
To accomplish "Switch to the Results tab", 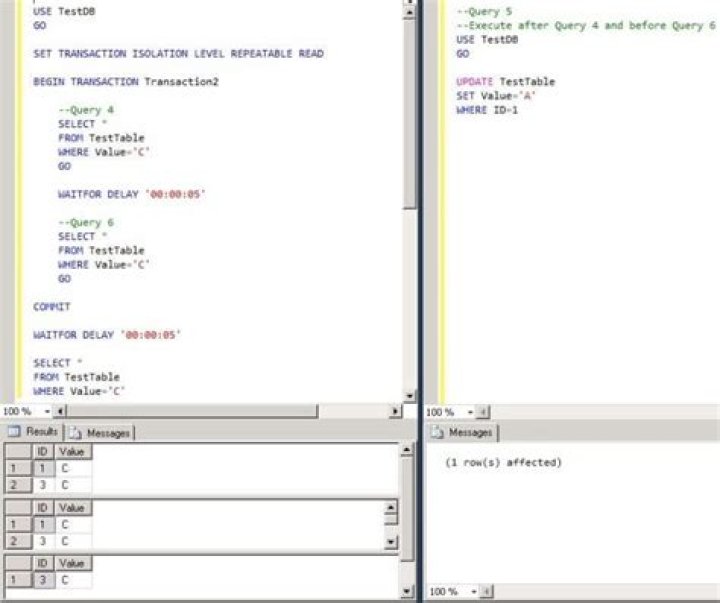I will pyautogui.click(x=33, y=432).
